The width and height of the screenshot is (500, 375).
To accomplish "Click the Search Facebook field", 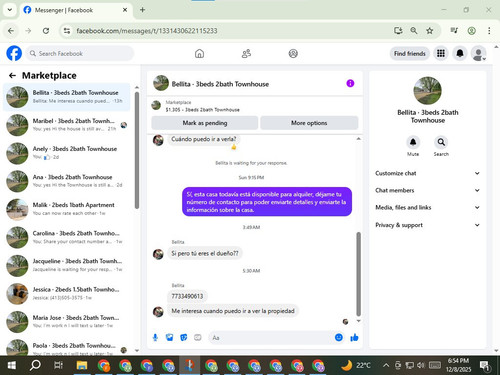I will tap(80, 53).
